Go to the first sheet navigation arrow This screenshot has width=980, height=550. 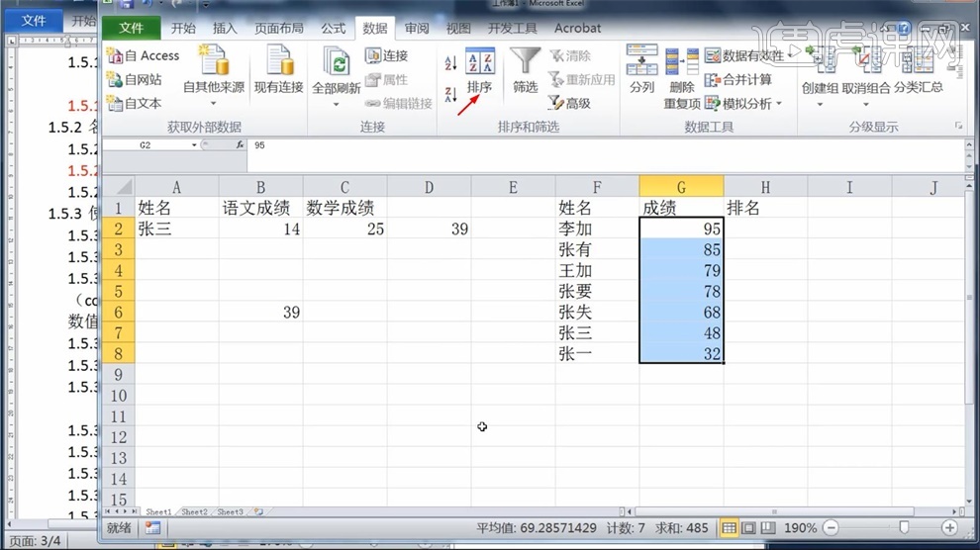pyautogui.click(x=108, y=512)
